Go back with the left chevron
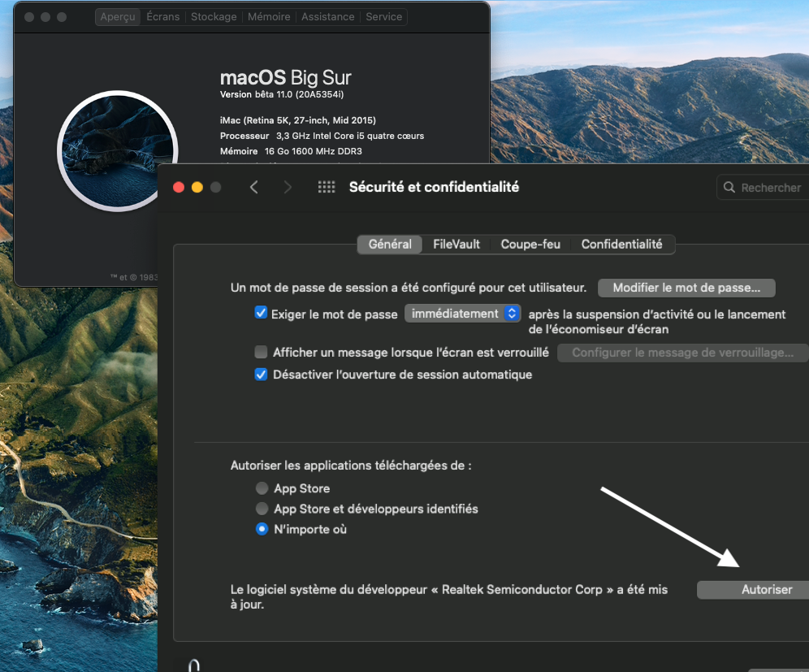Image resolution: width=809 pixels, height=672 pixels. click(254, 188)
